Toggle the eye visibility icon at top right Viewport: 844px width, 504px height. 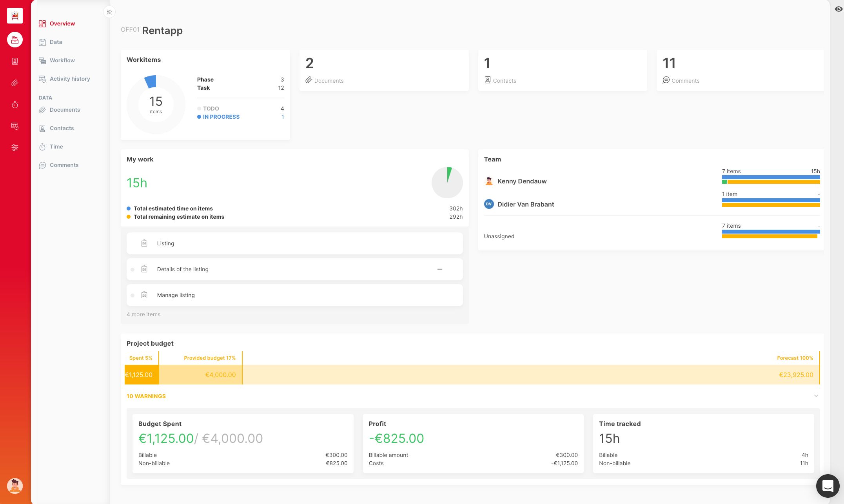coord(838,9)
